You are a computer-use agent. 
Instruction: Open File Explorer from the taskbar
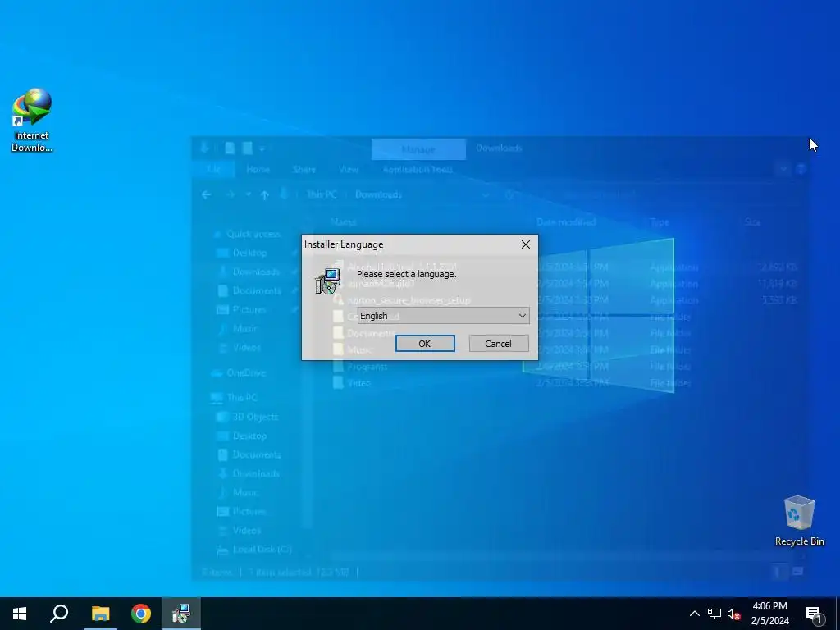[x=100, y=614]
